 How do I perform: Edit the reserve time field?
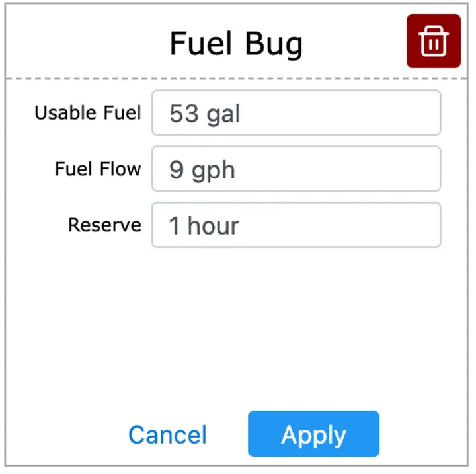click(x=296, y=225)
